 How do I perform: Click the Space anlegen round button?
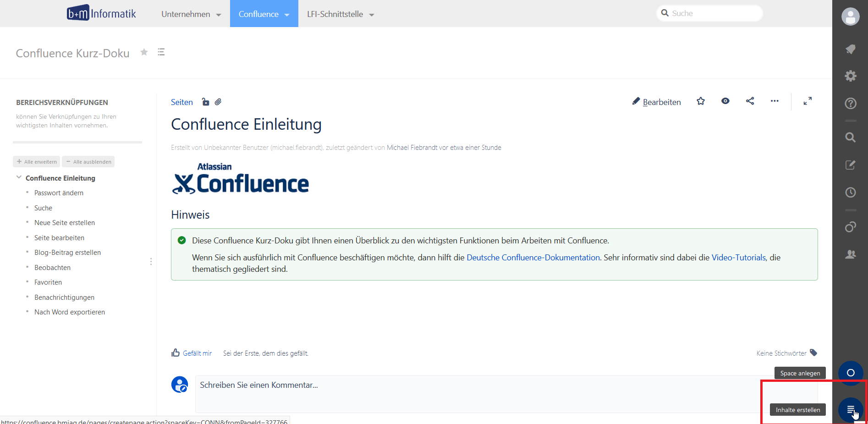click(851, 373)
